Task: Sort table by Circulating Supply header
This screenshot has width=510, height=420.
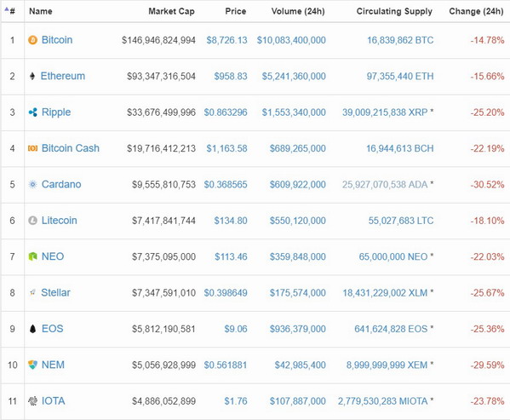Action: 394,11
